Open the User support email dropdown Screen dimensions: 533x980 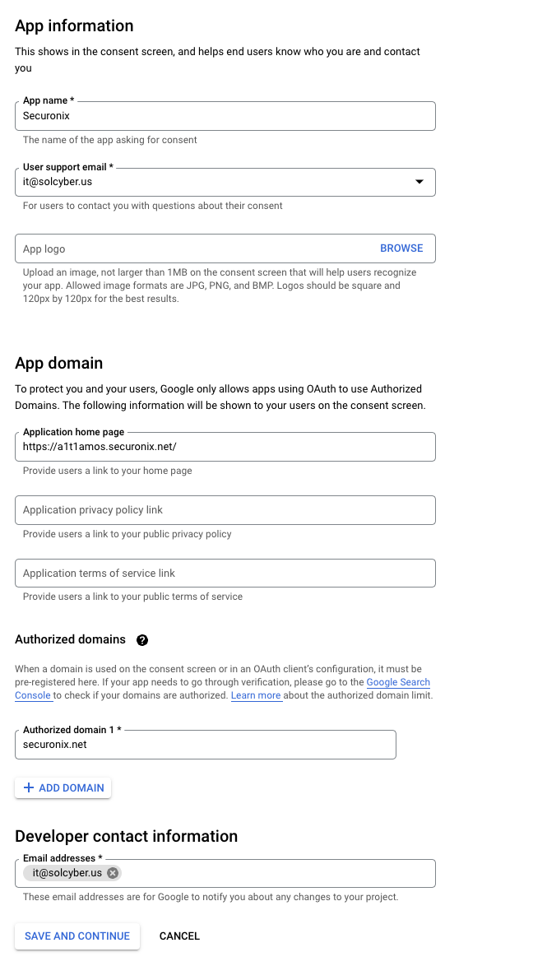click(x=419, y=182)
